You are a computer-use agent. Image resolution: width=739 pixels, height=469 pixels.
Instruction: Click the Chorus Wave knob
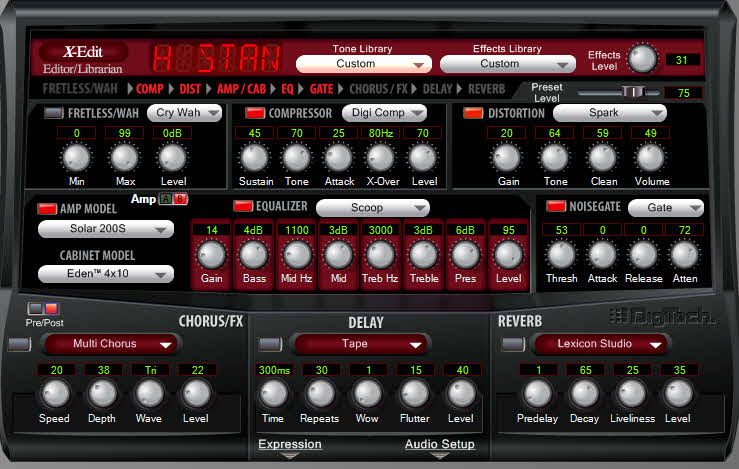coord(149,394)
